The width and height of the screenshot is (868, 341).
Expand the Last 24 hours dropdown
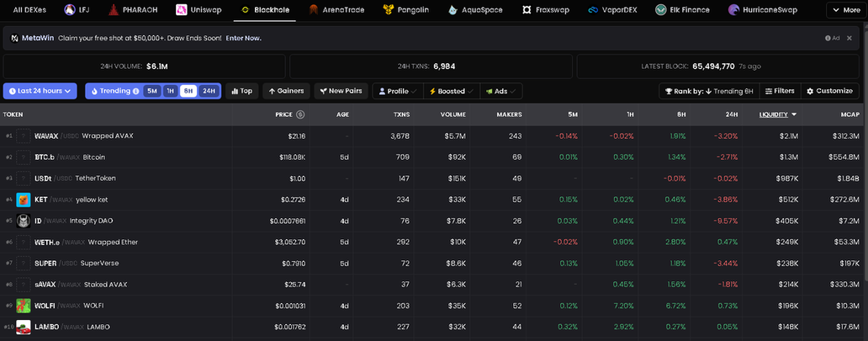coord(40,91)
